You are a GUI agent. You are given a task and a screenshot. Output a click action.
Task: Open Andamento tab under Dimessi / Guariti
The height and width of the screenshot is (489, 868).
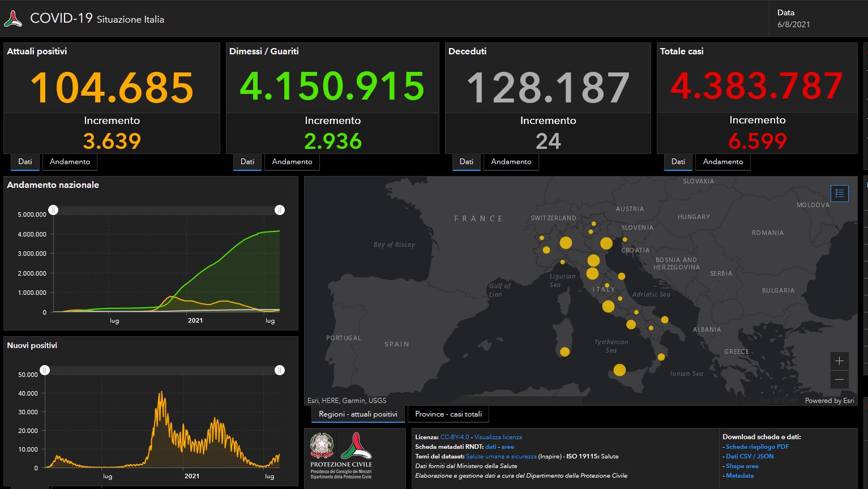pos(292,162)
